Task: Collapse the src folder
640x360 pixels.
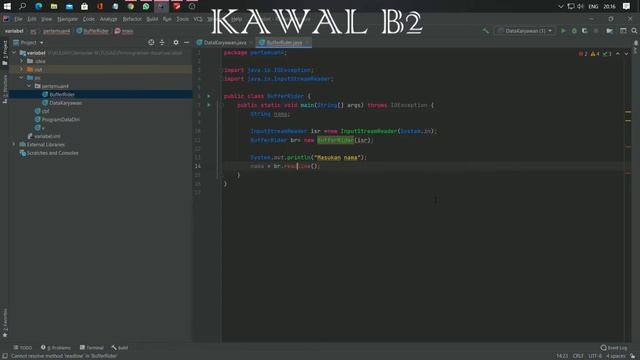Action: pyautogui.click(x=22, y=78)
